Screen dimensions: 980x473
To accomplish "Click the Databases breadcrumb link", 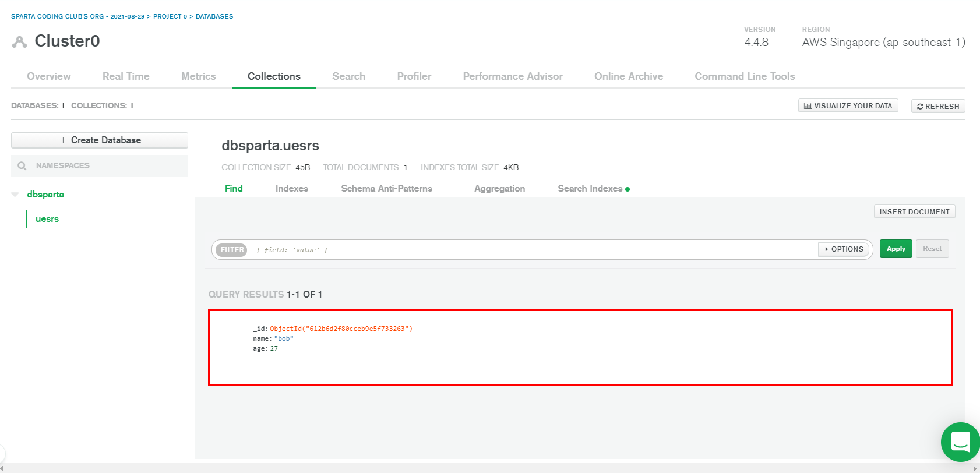I will [214, 16].
